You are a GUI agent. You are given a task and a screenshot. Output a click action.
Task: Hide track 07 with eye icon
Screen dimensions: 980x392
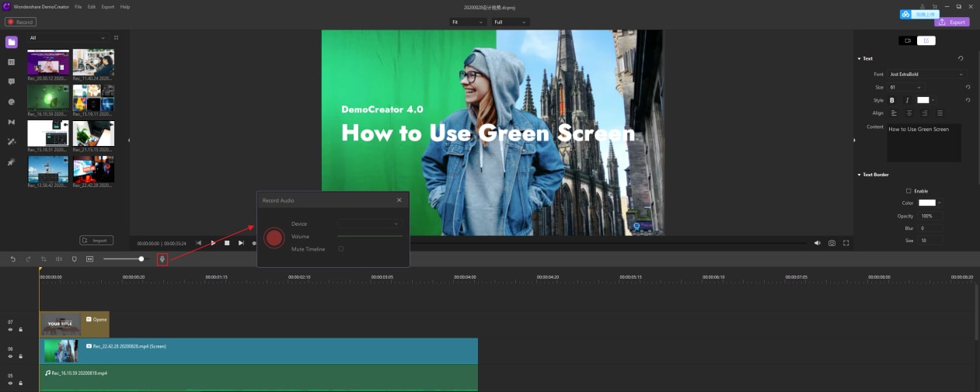pyautogui.click(x=10, y=329)
